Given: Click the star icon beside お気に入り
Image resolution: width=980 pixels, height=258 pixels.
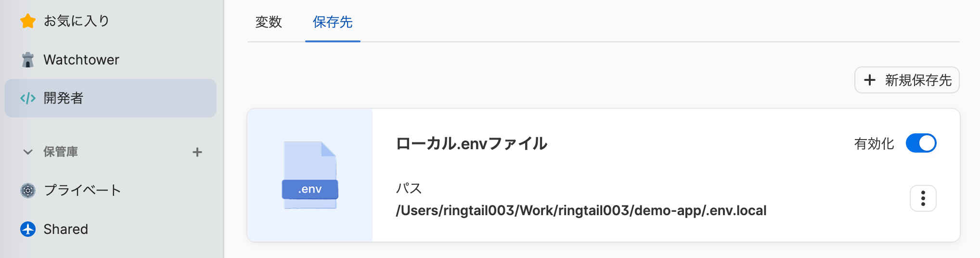Looking at the screenshot, I should (28, 21).
